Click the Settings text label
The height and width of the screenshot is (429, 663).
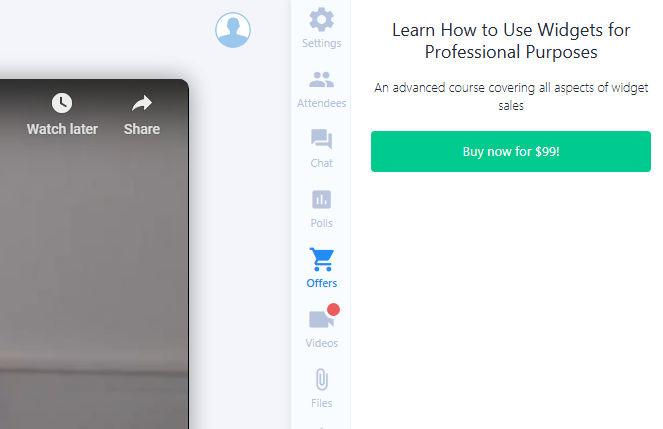pyautogui.click(x=321, y=43)
